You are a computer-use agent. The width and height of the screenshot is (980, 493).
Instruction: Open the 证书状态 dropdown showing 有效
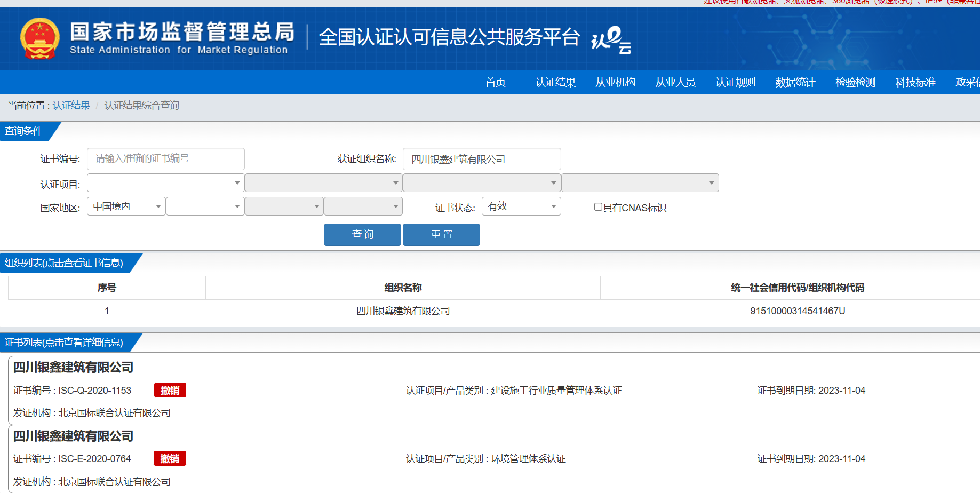click(x=521, y=206)
